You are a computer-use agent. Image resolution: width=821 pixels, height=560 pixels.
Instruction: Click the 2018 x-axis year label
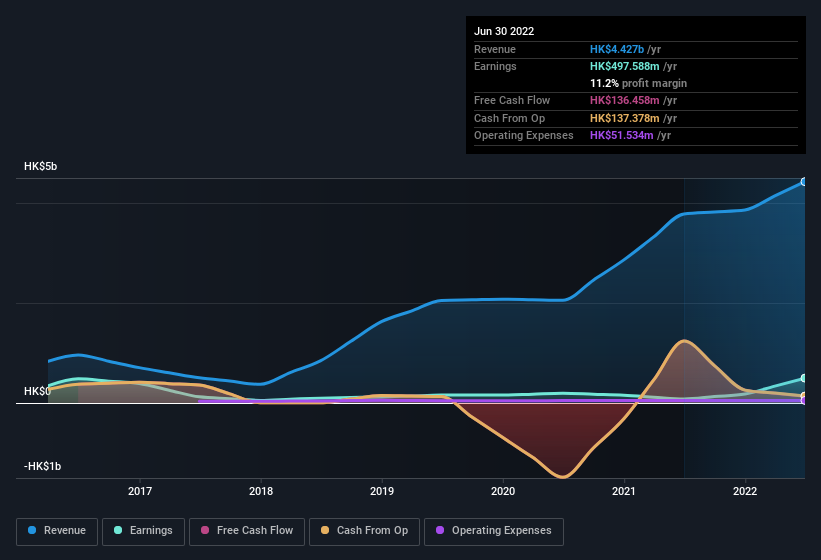tap(261, 491)
